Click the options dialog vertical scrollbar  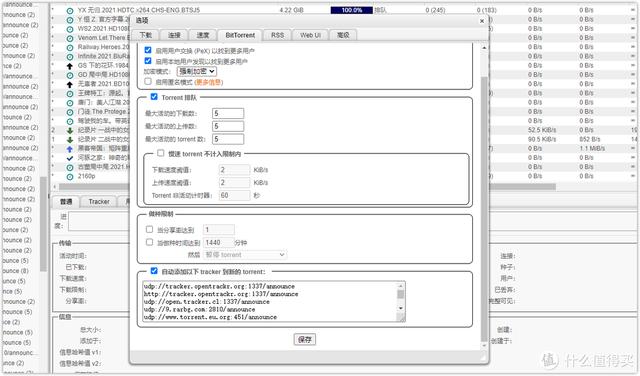coord(484,208)
